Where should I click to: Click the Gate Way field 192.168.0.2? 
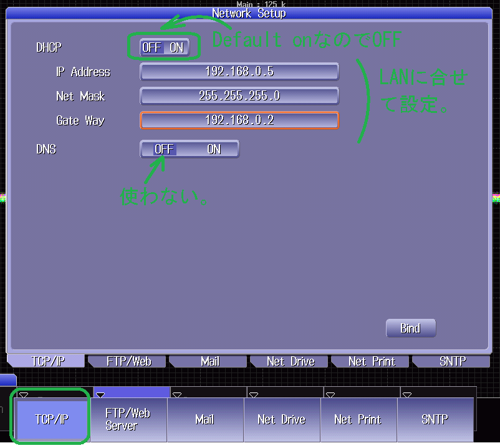[x=239, y=120]
